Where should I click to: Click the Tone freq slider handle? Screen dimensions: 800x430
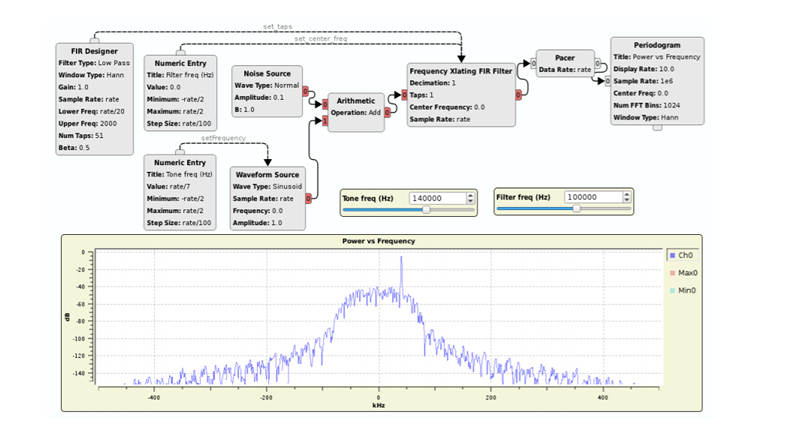click(427, 210)
